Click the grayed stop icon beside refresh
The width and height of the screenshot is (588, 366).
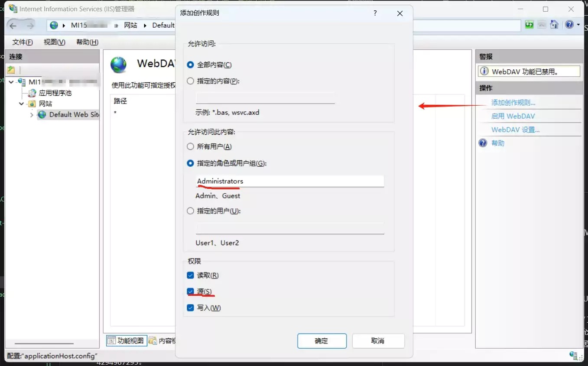tap(542, 25)
